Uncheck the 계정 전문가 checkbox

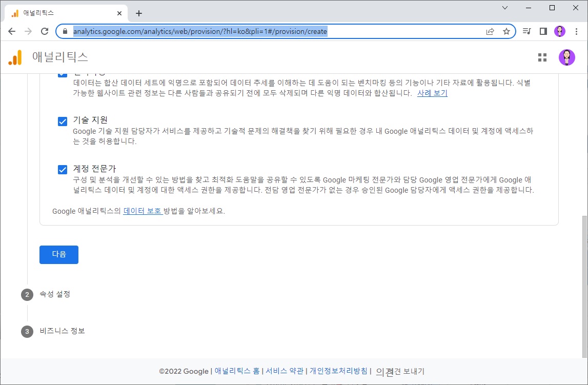click(x=63, y=170)
